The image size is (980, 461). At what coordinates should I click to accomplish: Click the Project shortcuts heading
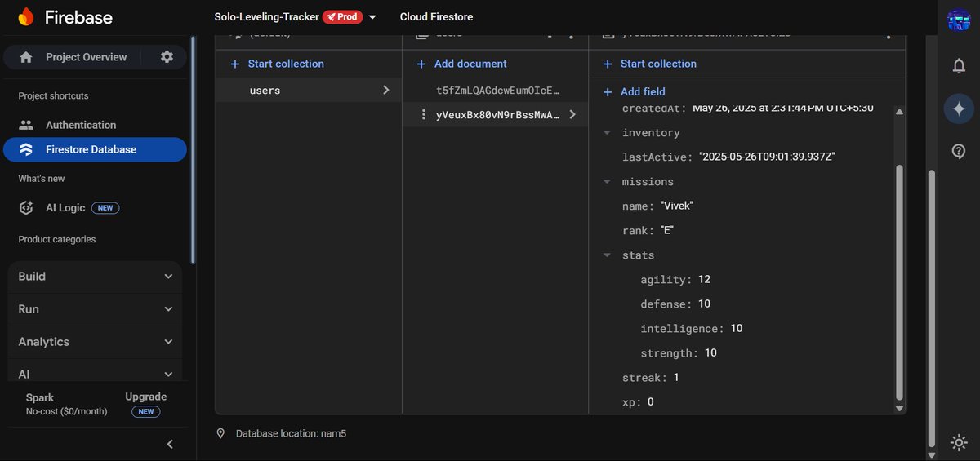point(53,96)
